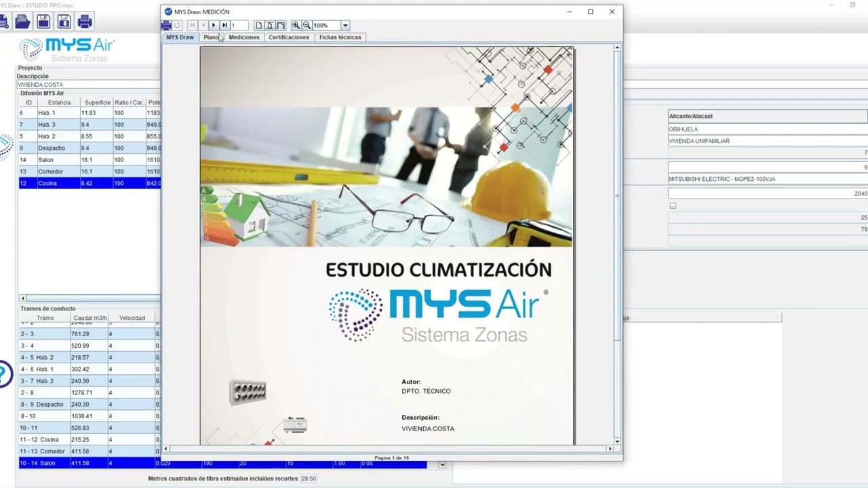
Task: Click the reload icon beside the MEDICIÓN print button
Action: pos(178,25)
